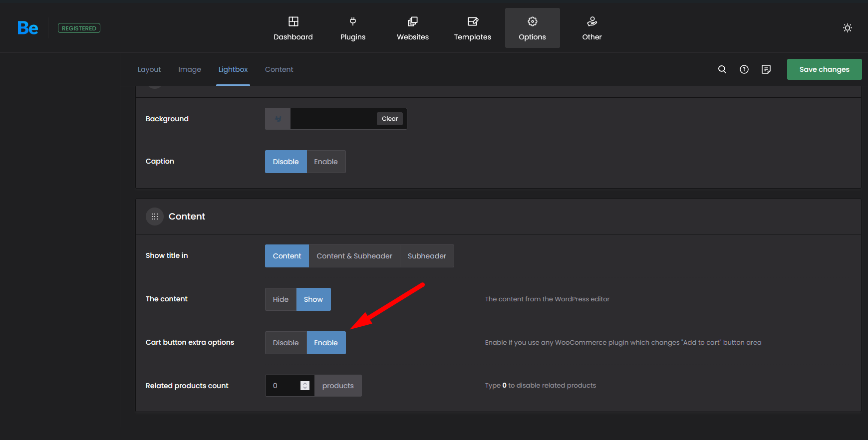Click the Related products count stepper arrows
This screenshot has height=440, width=868.
[x=305, y=386]
